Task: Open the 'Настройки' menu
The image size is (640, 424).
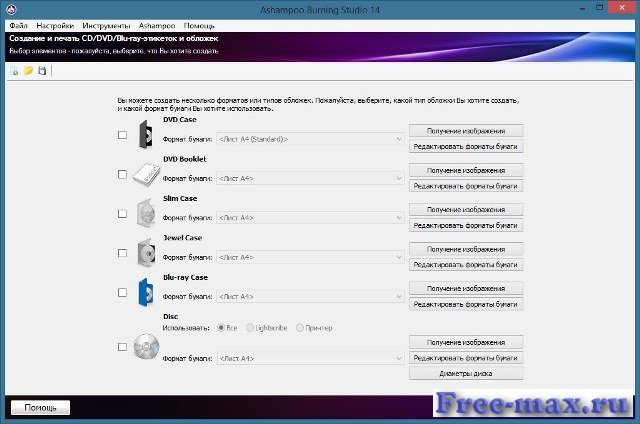Action: (55, 26)
